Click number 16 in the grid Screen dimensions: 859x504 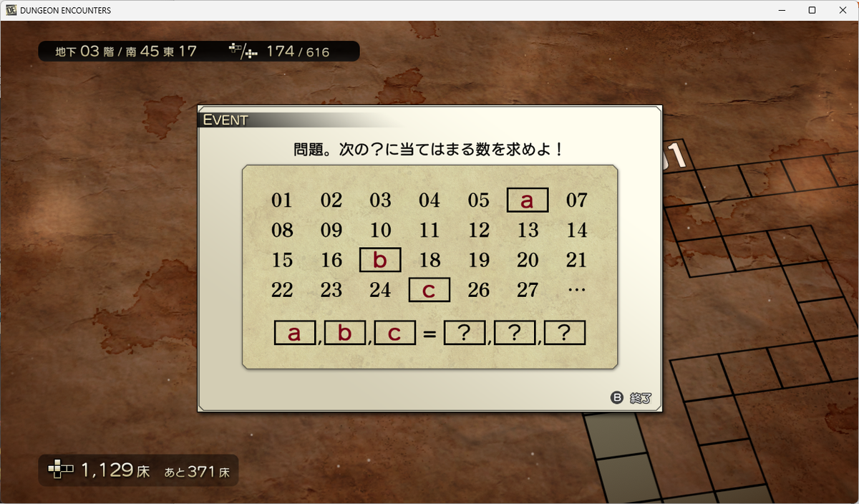pos(331,260)
